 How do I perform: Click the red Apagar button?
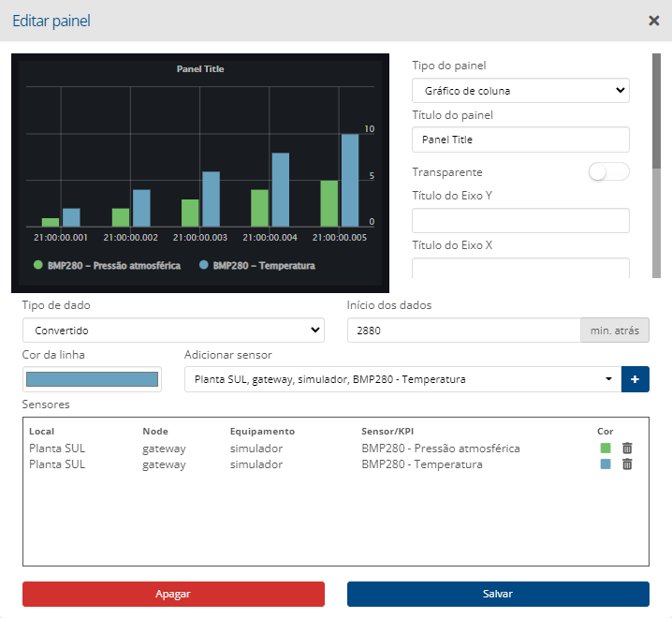tap(173, 594)
